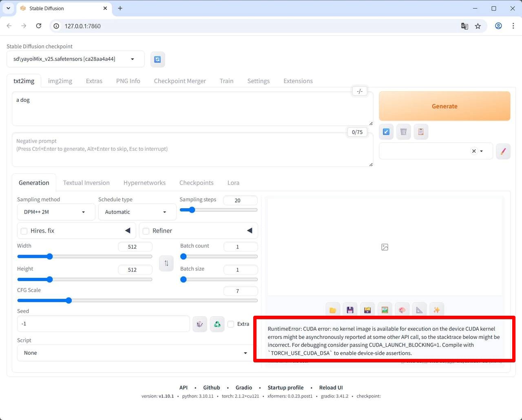Expand Refiner section triangle

(x=250, y=231)
